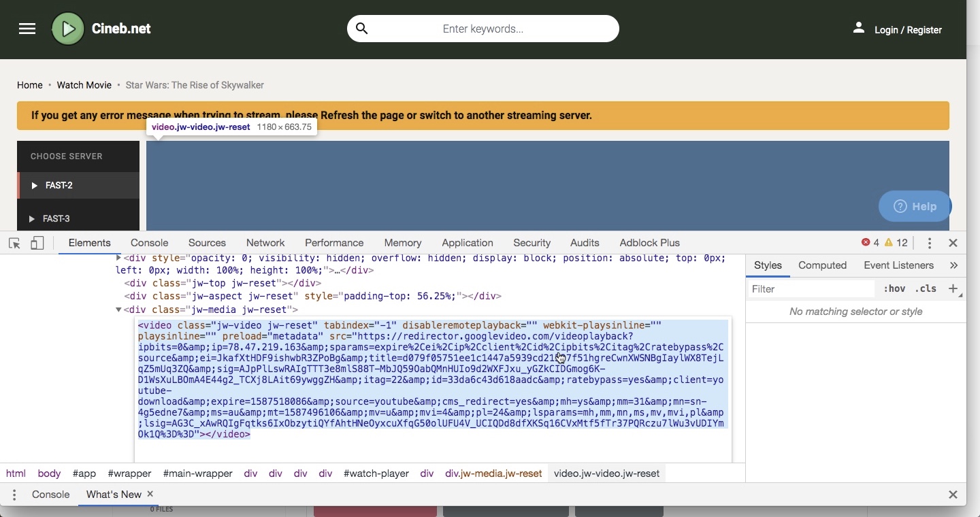Navigate to the Watch Movie breadcrumb
980x517 pixels.
(84, 85)
